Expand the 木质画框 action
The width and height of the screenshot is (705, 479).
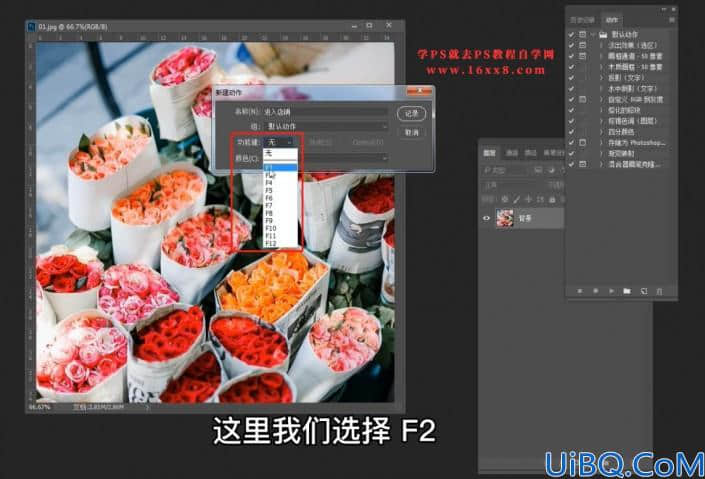tap(601, 67)
